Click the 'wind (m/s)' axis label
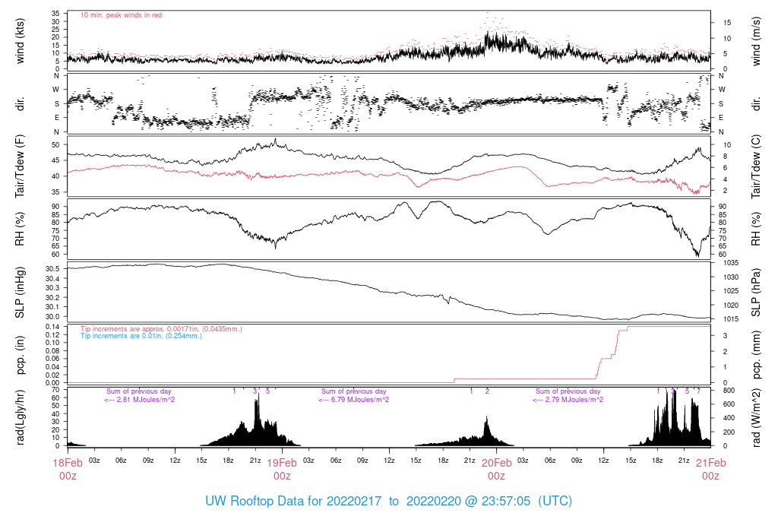Viewport: 778px width, 532px height. pos(756,41)
